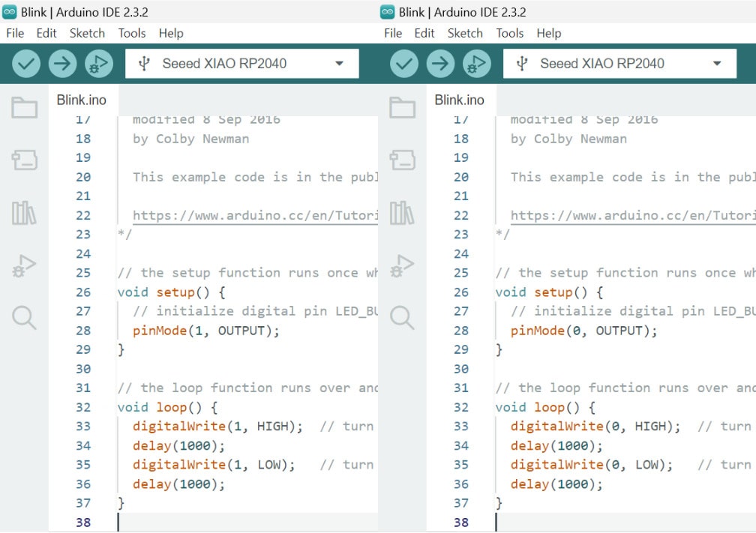Open Sketchbook folder icon in right window sidebar

click(x=402, y=107)
